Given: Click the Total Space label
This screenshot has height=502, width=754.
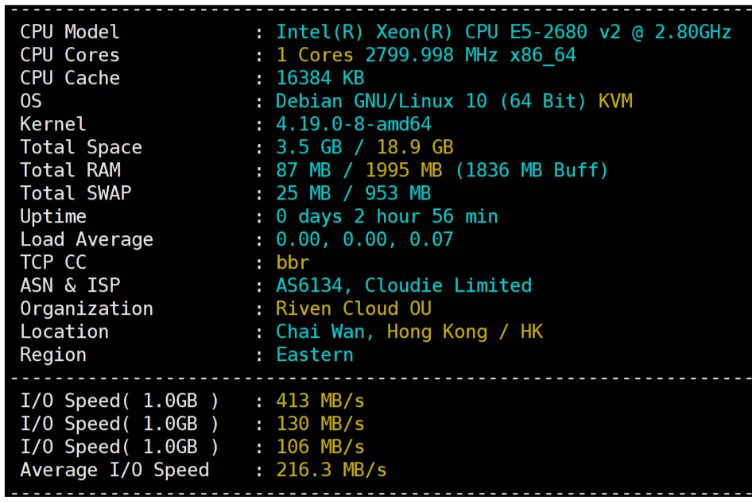Looking at the screenshot, I should [81, 147].
